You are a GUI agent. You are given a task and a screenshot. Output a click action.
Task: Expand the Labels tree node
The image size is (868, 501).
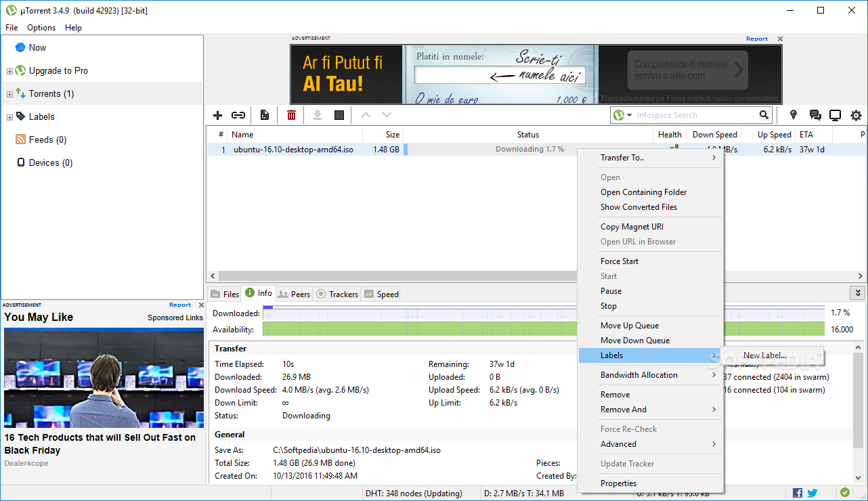click(9, 117)
